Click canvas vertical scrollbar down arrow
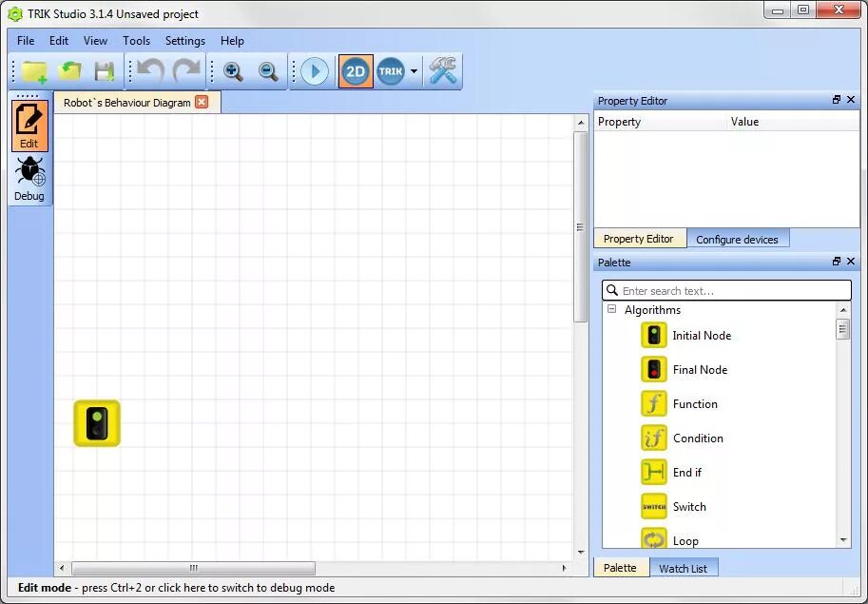Viewport: 868px width, 604px height. pos(580,552)
